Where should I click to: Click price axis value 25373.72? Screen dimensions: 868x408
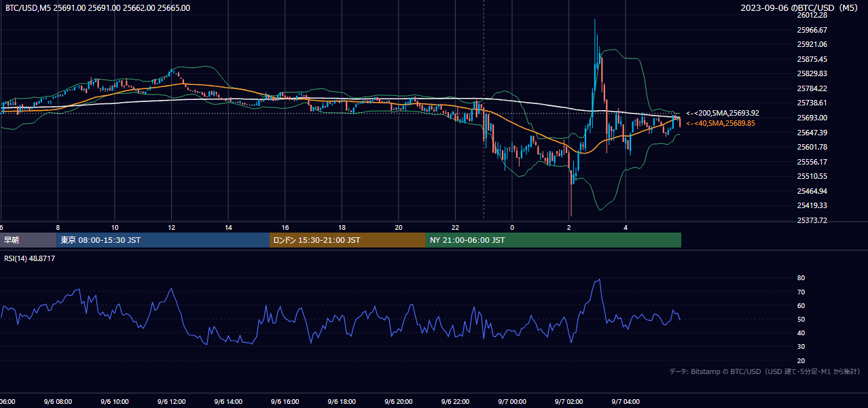point(812,220)
